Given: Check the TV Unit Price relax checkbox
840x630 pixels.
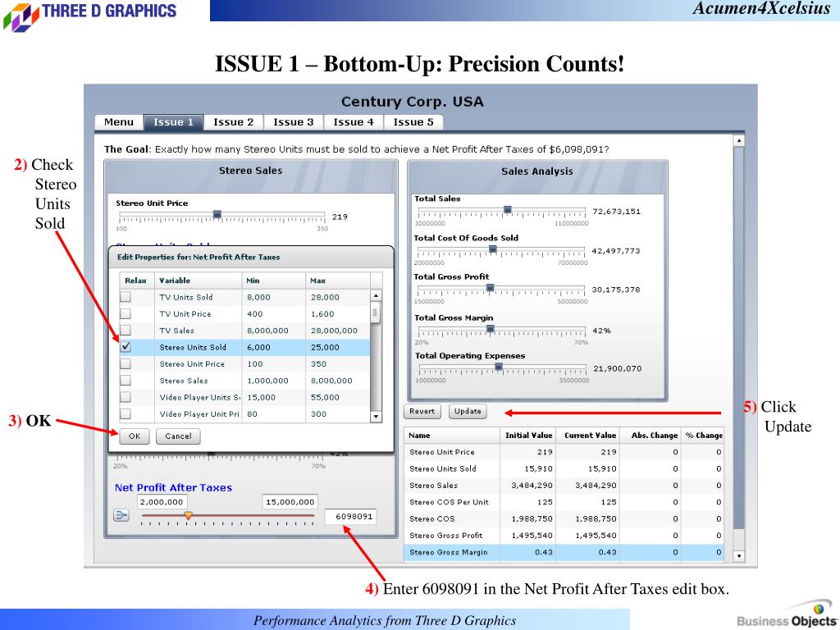Looking at the screenshot, I should 126,313.
